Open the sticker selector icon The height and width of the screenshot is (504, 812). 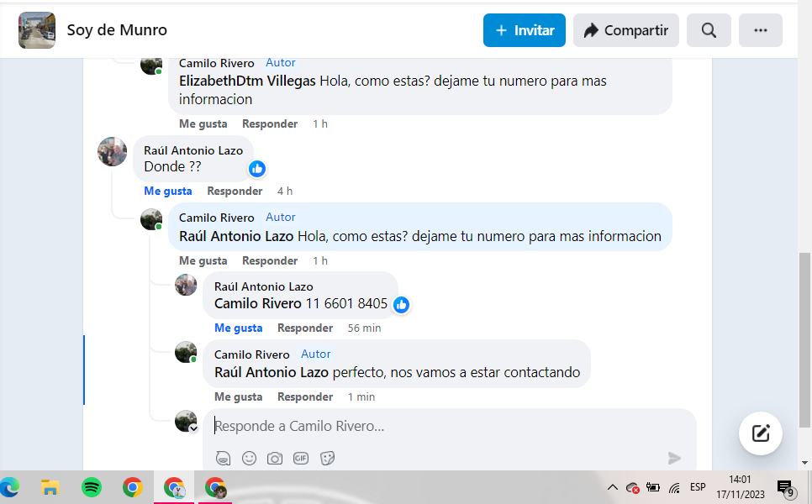click(x=327, y=458)
